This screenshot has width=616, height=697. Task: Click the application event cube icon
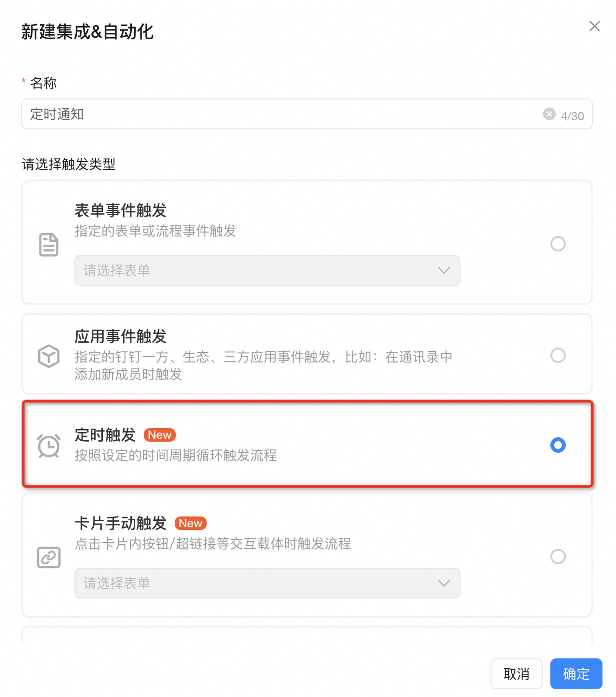(49, 356)
